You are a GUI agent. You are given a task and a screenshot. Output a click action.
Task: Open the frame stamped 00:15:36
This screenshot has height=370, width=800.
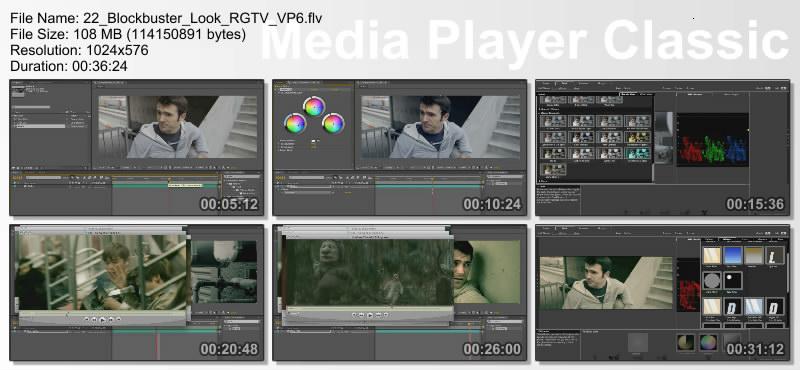(x=662, y=147)
